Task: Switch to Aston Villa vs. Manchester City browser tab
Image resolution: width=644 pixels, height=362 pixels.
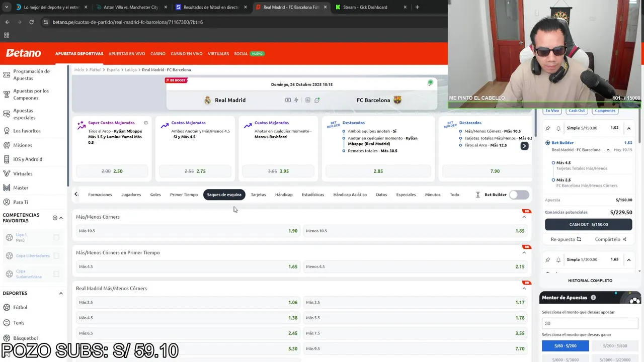Action: tap(131, 8)
